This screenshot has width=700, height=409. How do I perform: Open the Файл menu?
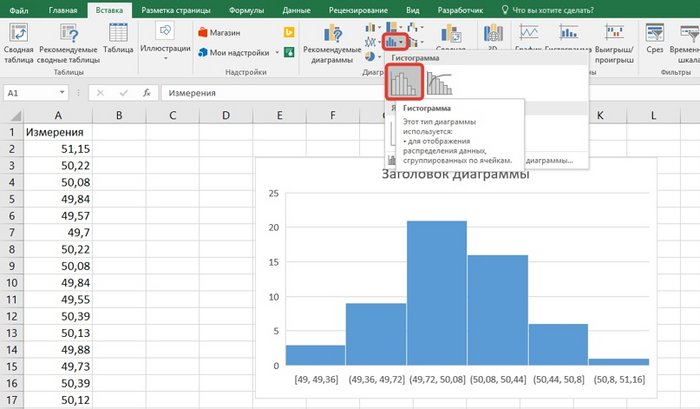pyautogui.click(x=19, y=9)
